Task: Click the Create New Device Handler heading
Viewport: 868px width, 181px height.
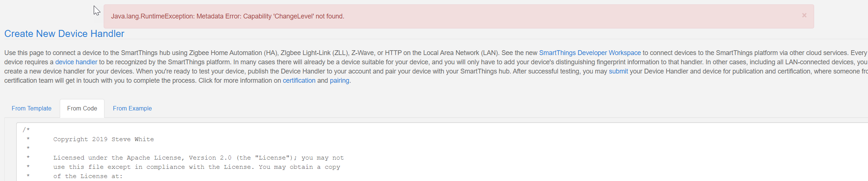Action: [64, 34]
